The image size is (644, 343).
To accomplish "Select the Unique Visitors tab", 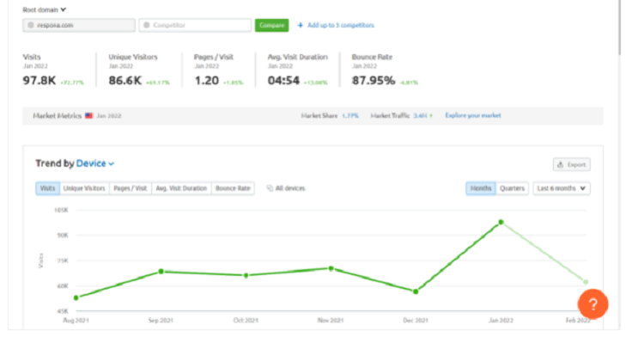I will click(x=84, y=188).
